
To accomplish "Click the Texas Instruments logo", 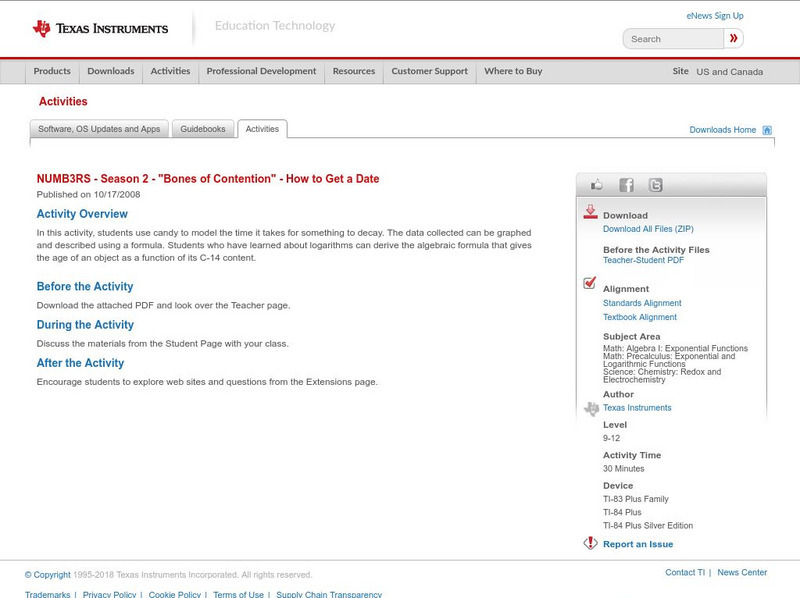I will pos(100,29).
